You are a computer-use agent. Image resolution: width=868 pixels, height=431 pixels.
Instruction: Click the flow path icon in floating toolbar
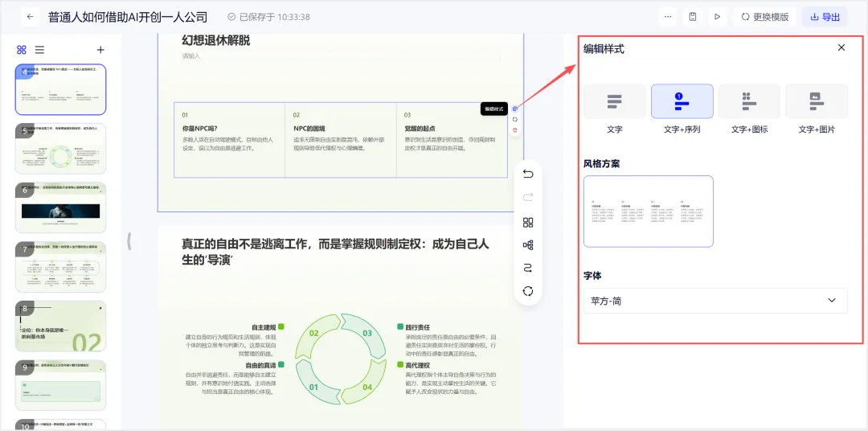point(528,268)
